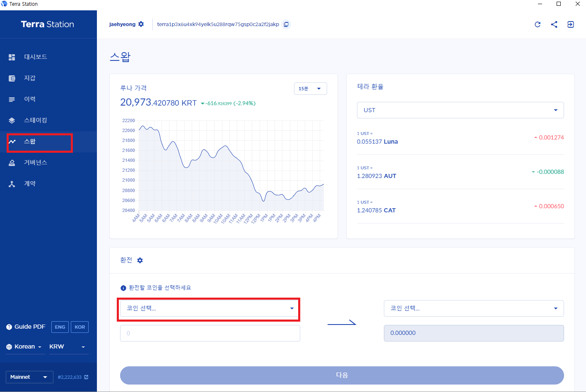Viewport: 586px width, 392px height.
Task: Click the swap amount input field
Action: click(x=210, y=333)
